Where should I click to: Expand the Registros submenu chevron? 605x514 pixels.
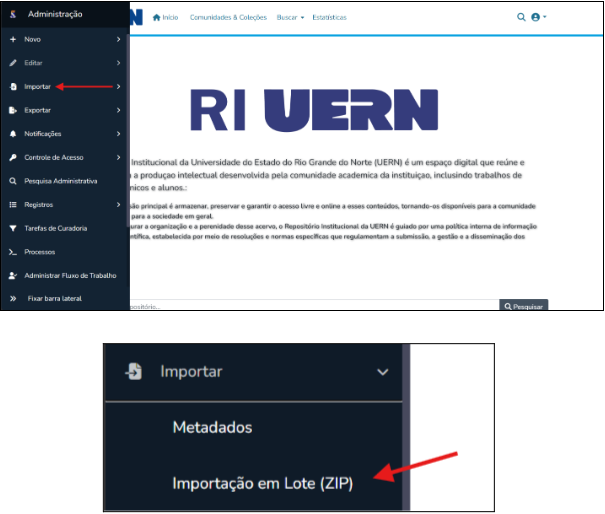coord(118,205)
